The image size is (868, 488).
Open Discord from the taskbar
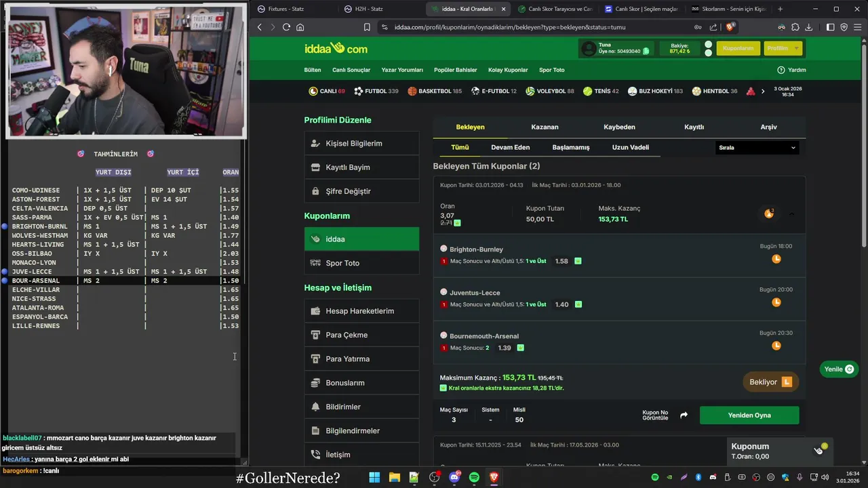pos(454,477)
